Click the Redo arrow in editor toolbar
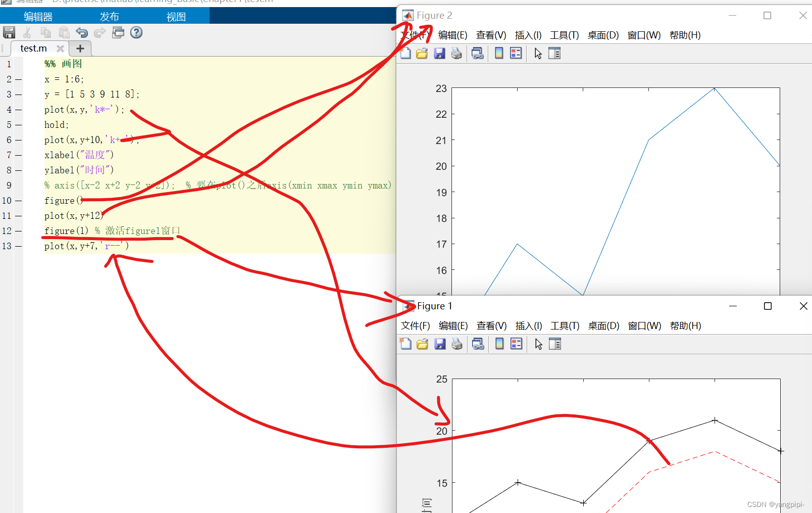The image size is (812, 513). (x=100, y=33)
